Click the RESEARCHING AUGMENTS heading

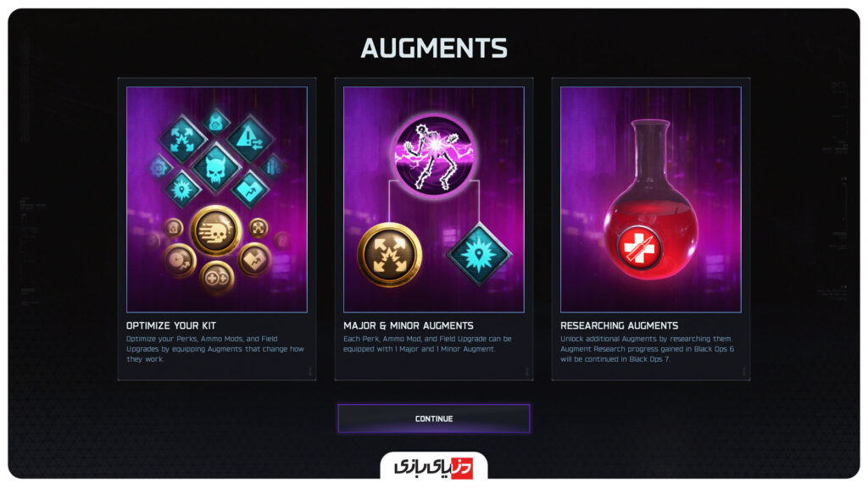point(619,326)
